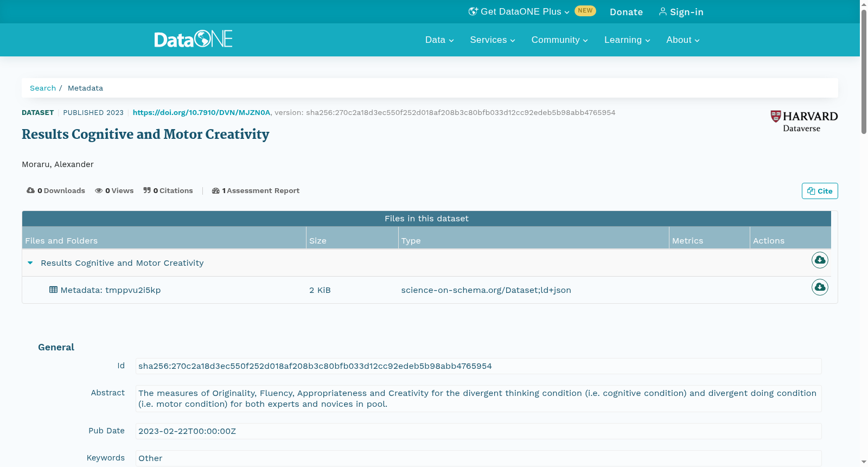The height and width of the screenshot is (467, 868).
Task: Click the sign-in person icon
Action: coord(663,11)
